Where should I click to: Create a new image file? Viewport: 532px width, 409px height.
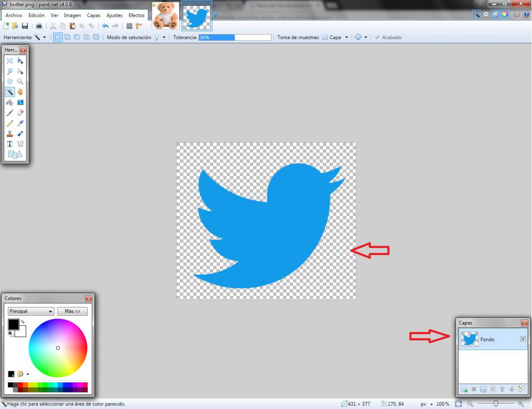pos(6,26)
